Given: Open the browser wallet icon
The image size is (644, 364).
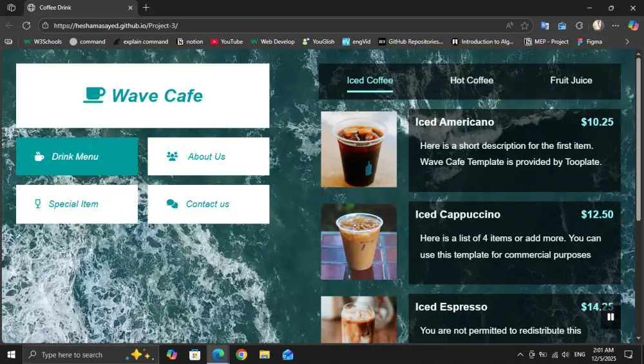Looking at the screenshot, I should [x=562, y=26].
